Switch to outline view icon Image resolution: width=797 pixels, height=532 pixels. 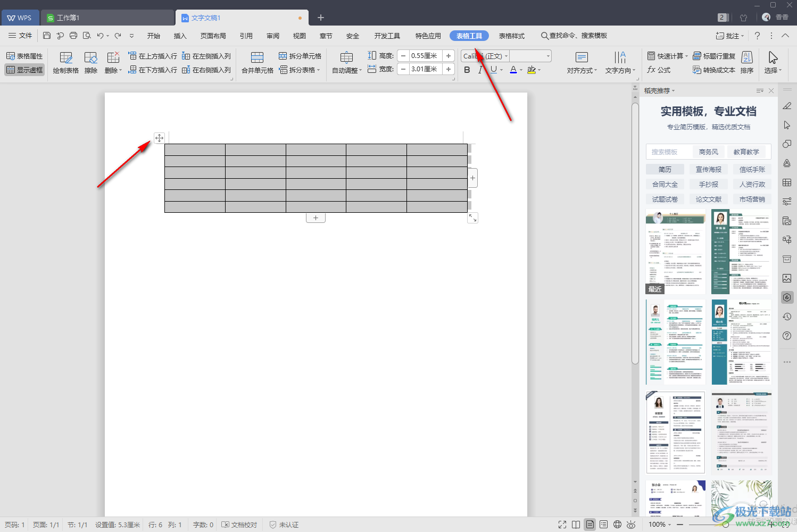pos(603,525)
